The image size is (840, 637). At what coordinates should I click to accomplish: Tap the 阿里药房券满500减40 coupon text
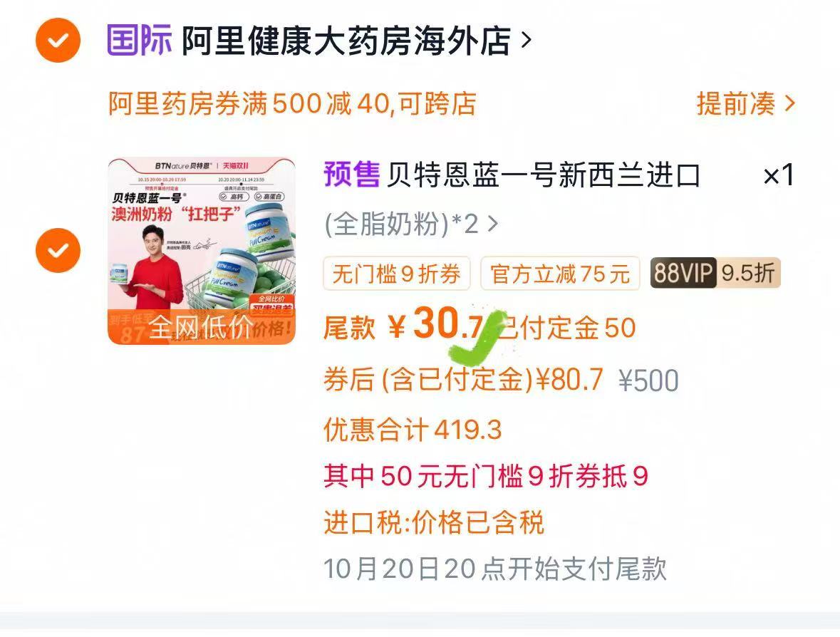[293, 103]
